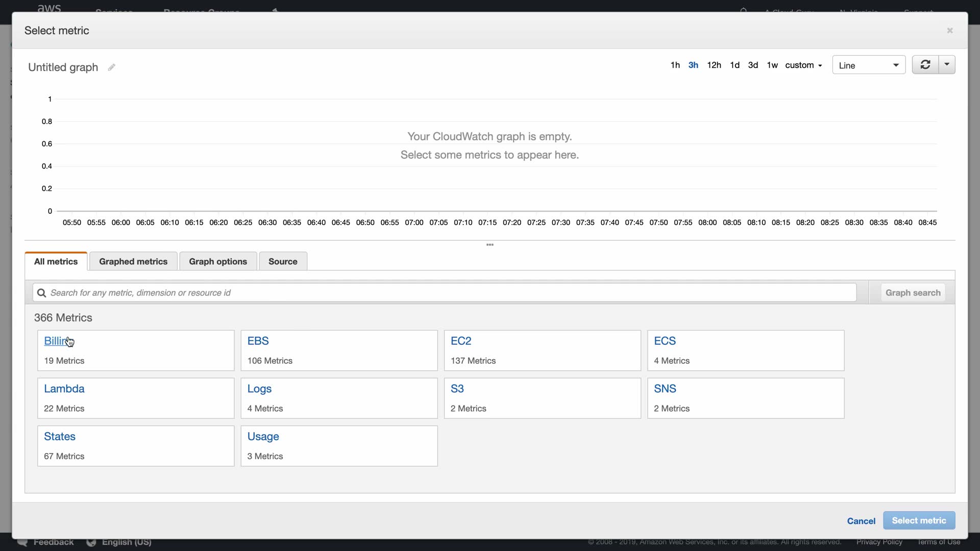Select the Source tab

point(283,261)
